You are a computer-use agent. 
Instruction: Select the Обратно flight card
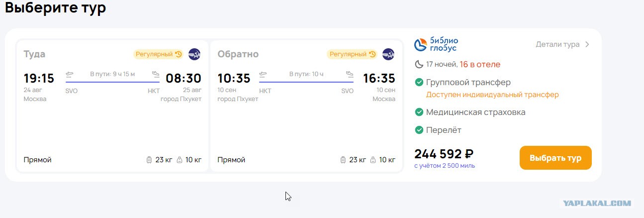[x=306, y=106]
